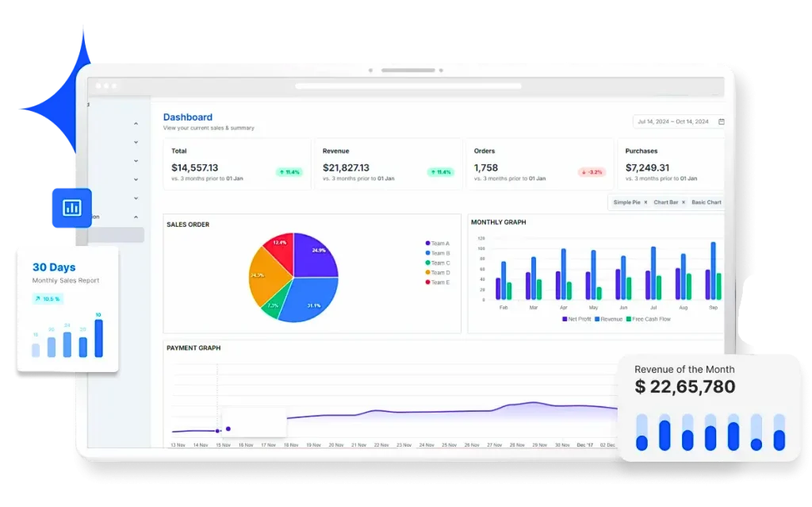The height and width of the screenshot is (507, 812).
Task: Click the green increase badge on Total card
Action: click(290, 171)
